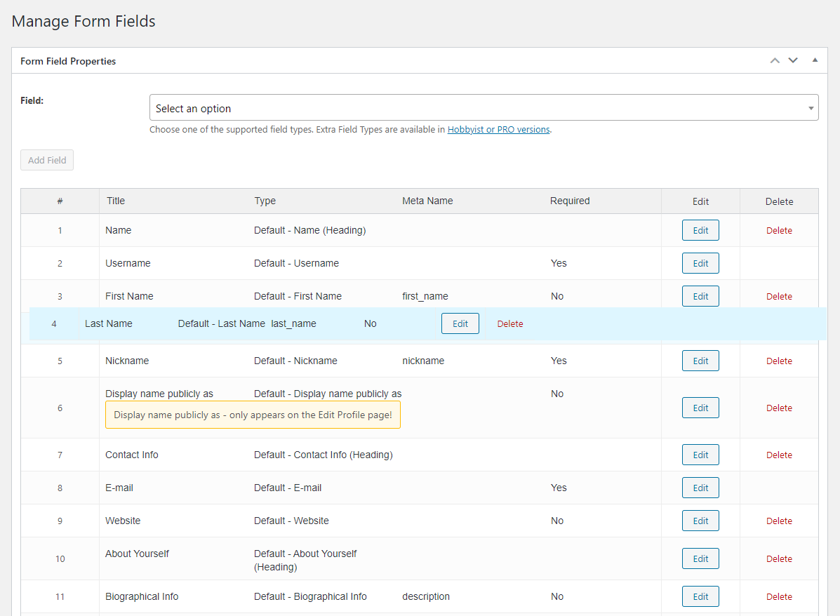This screenshot has width=840, height=616.
Task: Delete the Display name publicly as field
Action: [x=779, y=408]
